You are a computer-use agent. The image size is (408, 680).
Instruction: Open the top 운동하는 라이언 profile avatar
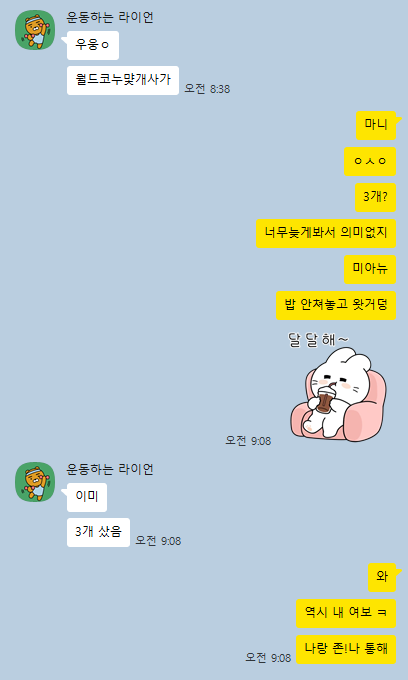pos(35,30)
